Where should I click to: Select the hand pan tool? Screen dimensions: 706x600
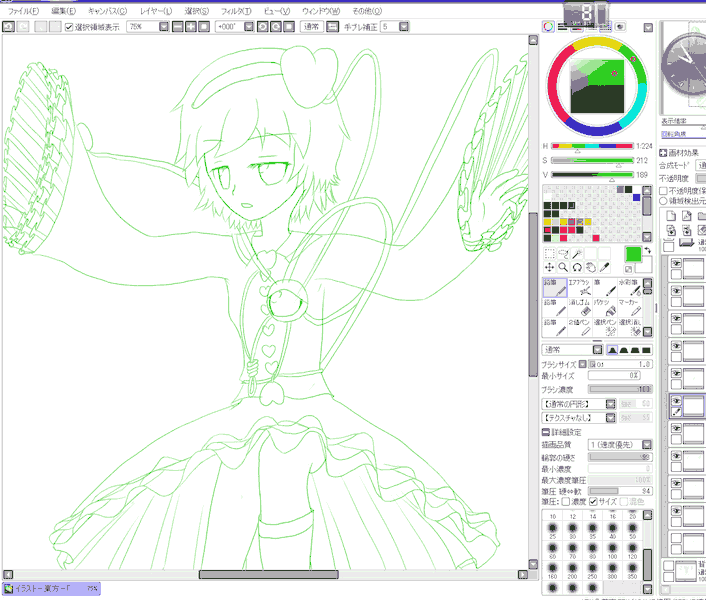pos(591,268)
